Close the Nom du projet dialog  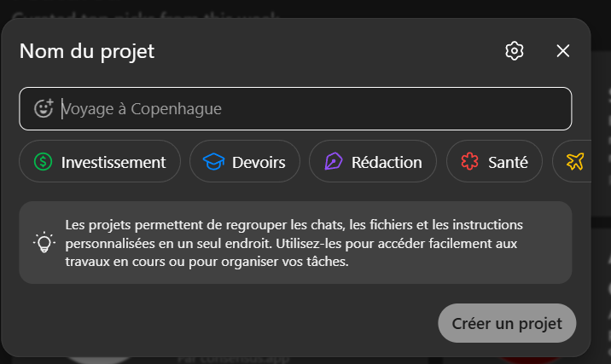(x=563, y=51)
